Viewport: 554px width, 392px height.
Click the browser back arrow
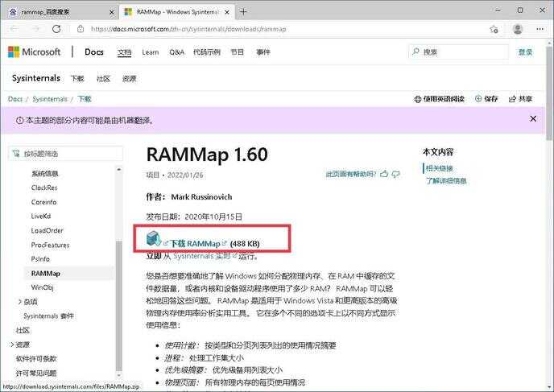[14, 29]
